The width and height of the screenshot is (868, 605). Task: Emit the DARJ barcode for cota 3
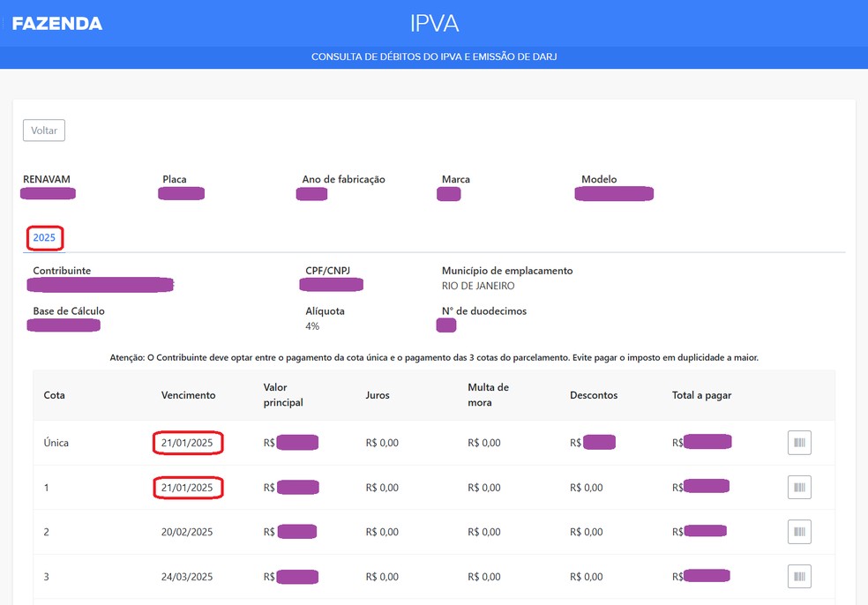[x=799, y=577]
